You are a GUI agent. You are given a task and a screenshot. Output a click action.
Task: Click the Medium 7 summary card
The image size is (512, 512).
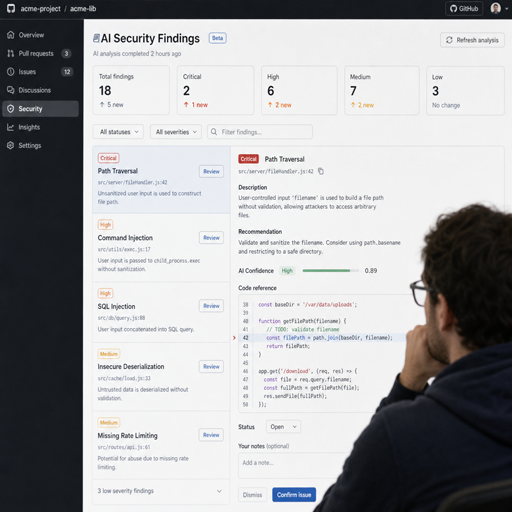pyautogui.click(x=382, y=90)
